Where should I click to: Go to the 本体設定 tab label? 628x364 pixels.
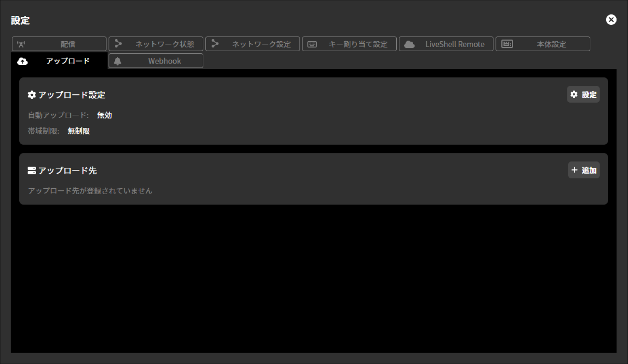pos(551,44)
